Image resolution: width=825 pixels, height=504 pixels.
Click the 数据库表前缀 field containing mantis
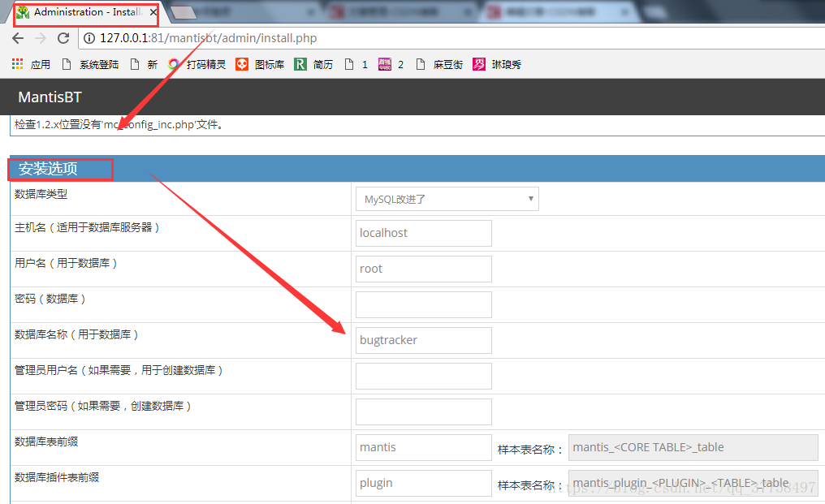424,448
